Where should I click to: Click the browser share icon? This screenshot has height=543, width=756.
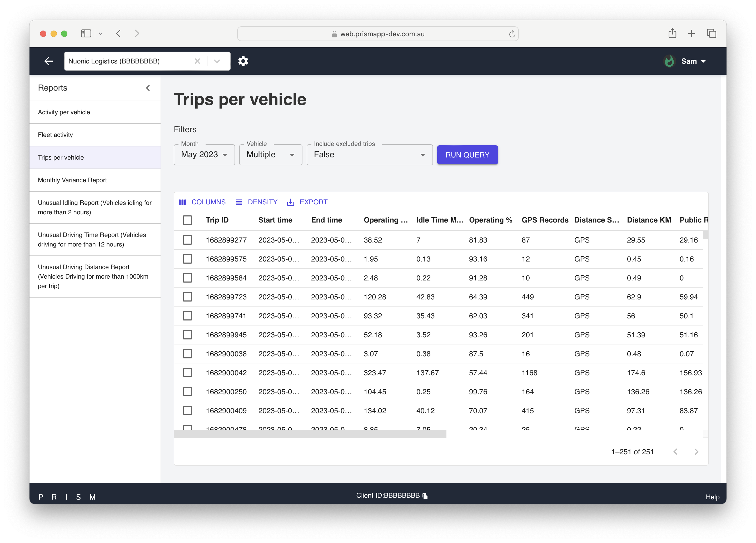tap(672, 33)
